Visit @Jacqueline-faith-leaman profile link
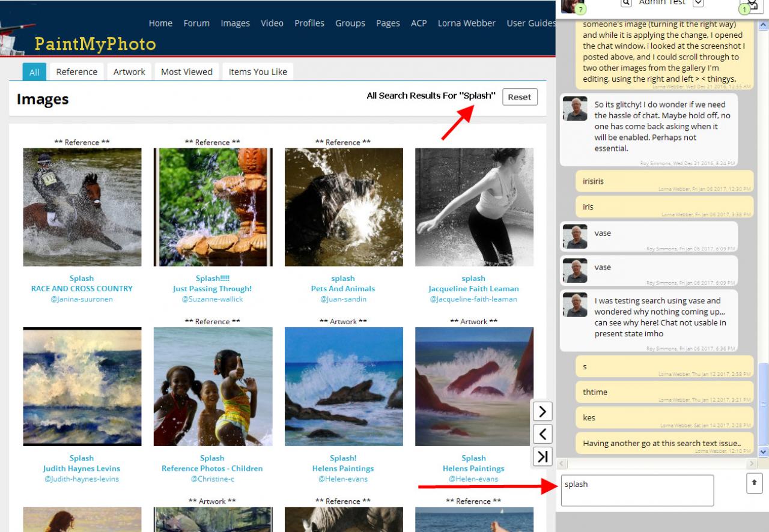 coord(473,299)
